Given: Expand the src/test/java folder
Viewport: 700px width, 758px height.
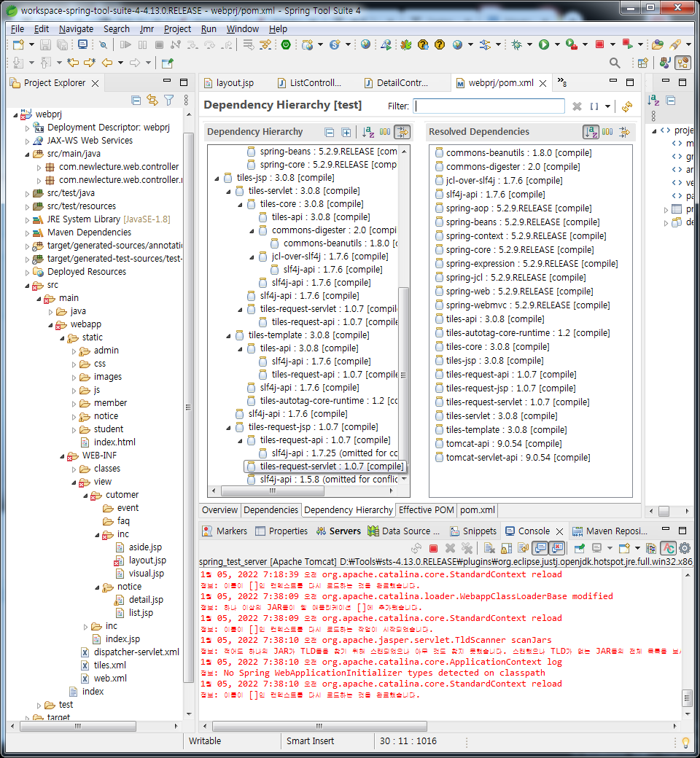Looking at the screenshot, I should pyautogui.click(x=27, y=194).
